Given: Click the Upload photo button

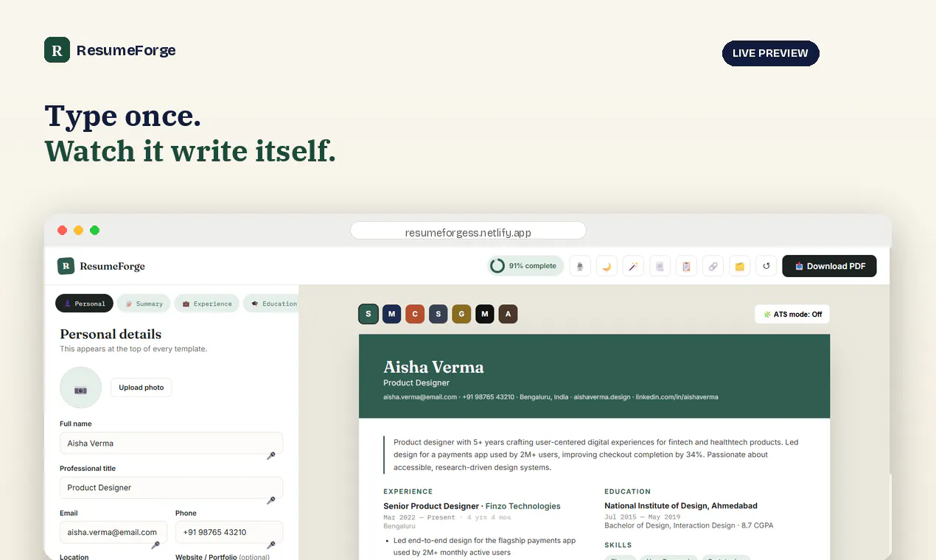Looking at the screenshot, I should tap(142, 388).
